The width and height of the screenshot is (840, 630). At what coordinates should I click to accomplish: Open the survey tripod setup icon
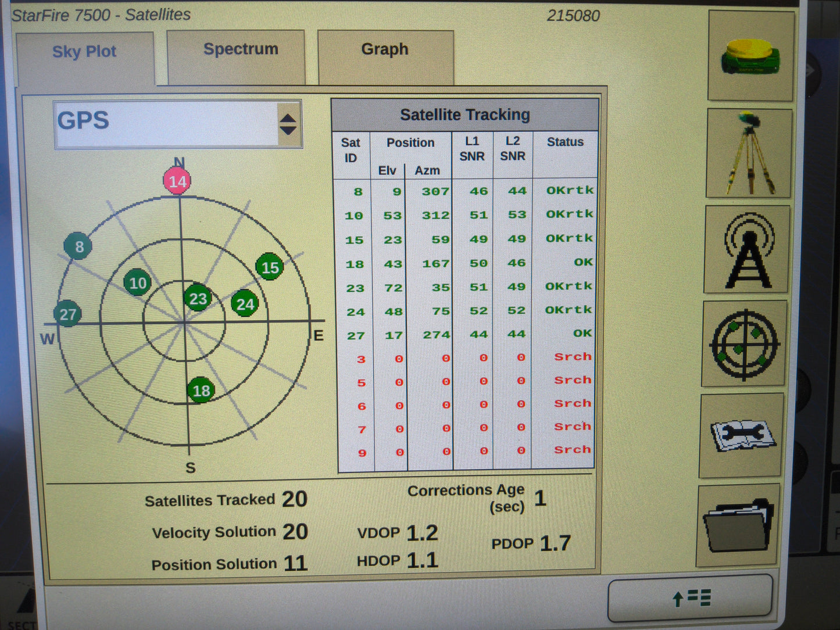point(749,153)
